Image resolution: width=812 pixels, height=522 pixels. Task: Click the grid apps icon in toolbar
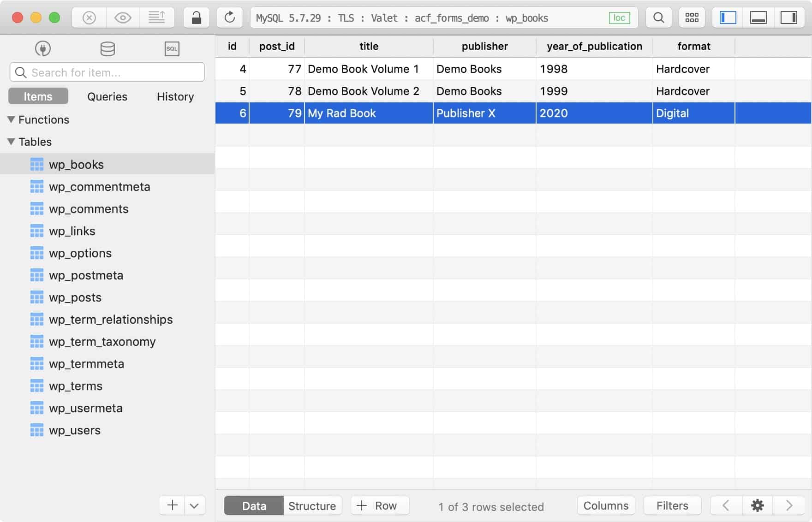tap(692, 18)
